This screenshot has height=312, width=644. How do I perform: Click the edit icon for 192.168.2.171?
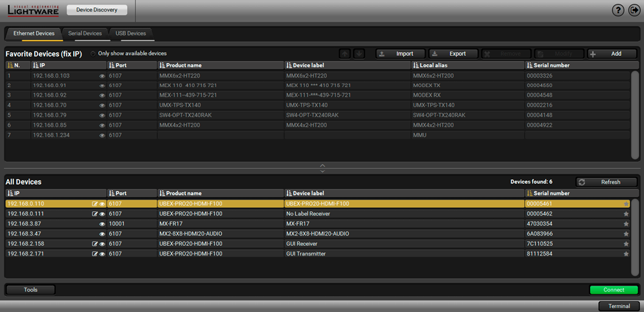point(95,254)
